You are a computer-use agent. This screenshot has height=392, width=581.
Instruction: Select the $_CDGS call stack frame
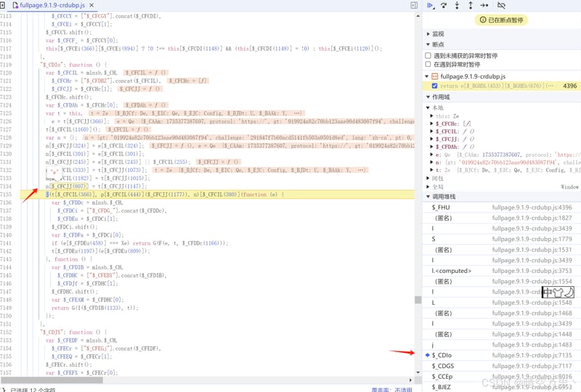pos(502,366)
